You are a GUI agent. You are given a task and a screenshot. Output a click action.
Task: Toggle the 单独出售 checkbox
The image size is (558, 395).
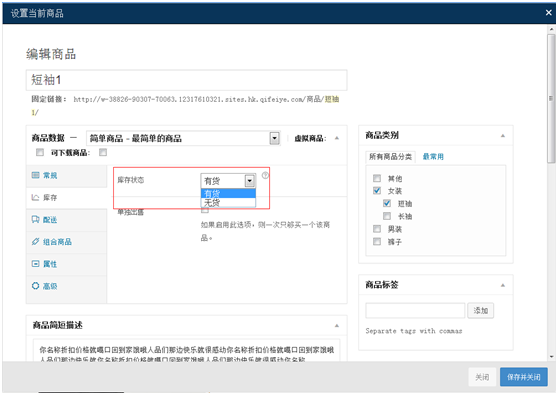point(205,211)
